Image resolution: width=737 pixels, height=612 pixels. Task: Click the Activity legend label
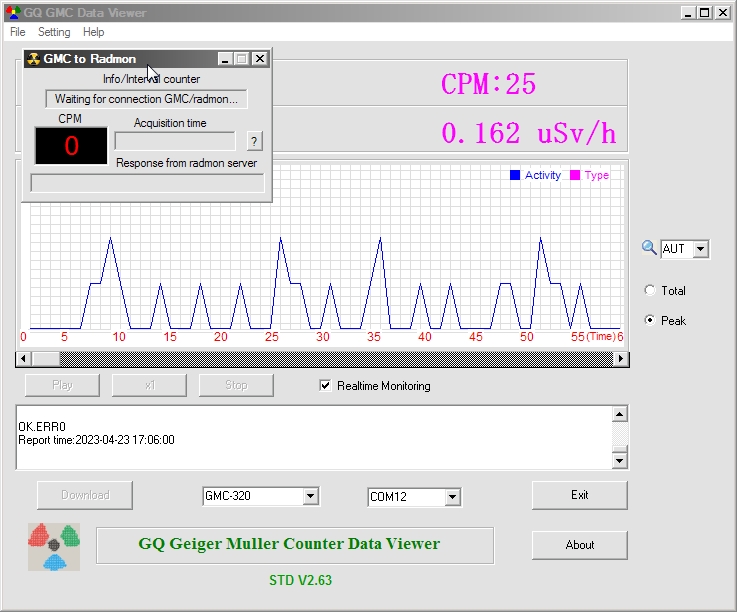542,175
